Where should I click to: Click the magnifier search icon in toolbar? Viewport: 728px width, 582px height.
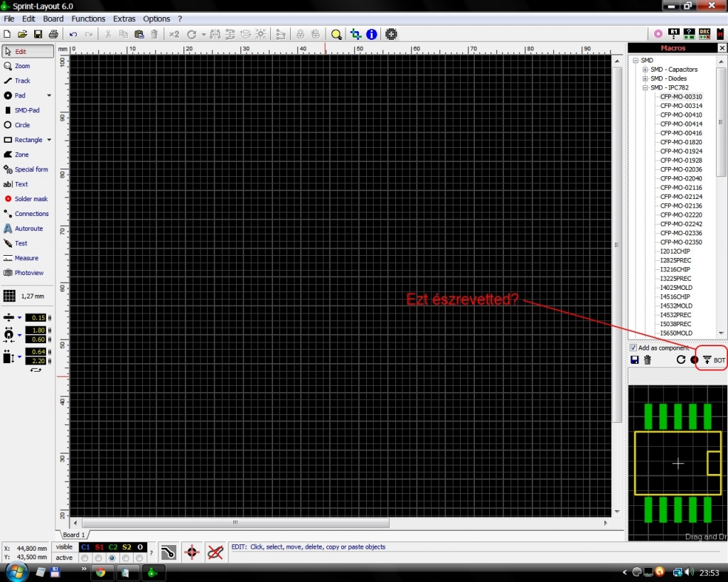(x=336, y=34)
